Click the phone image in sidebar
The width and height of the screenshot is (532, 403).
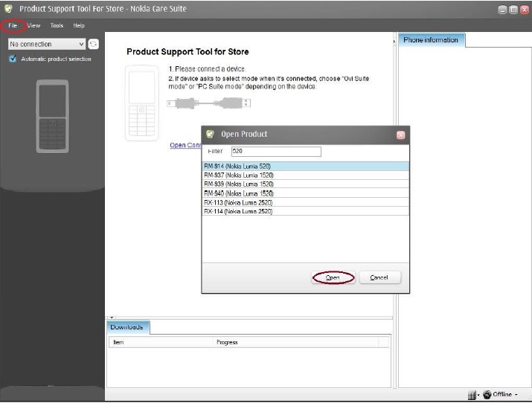[x=53, y=116]
